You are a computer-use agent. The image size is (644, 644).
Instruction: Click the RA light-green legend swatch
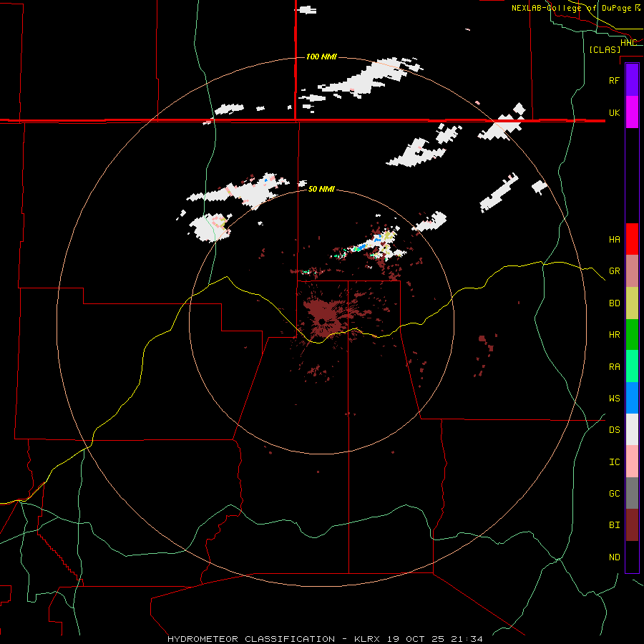pos(632,366)
